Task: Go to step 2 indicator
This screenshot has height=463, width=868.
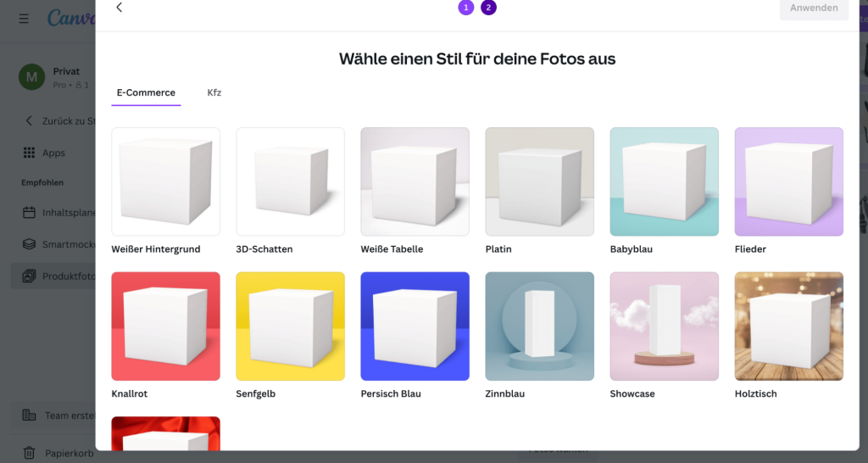Action: point(488,8)
